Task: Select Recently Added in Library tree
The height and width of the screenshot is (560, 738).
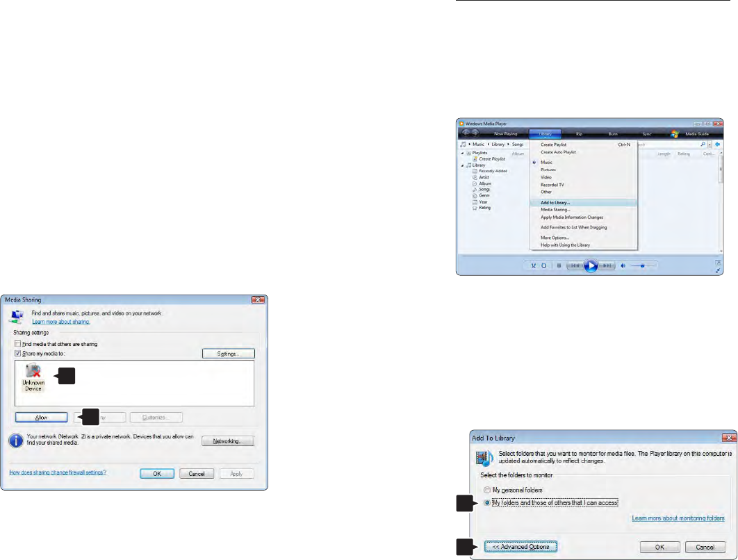Action: (493, 172)
